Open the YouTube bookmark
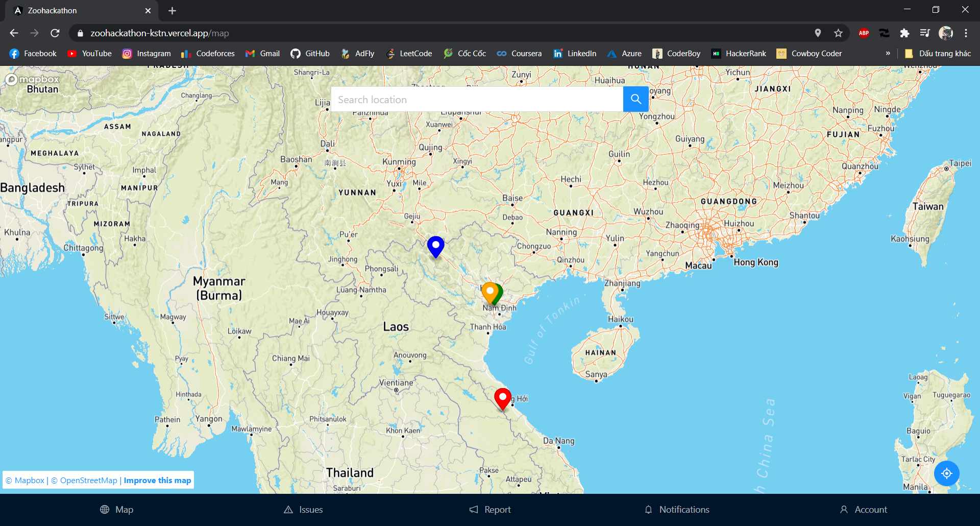 tap(89, 54)
